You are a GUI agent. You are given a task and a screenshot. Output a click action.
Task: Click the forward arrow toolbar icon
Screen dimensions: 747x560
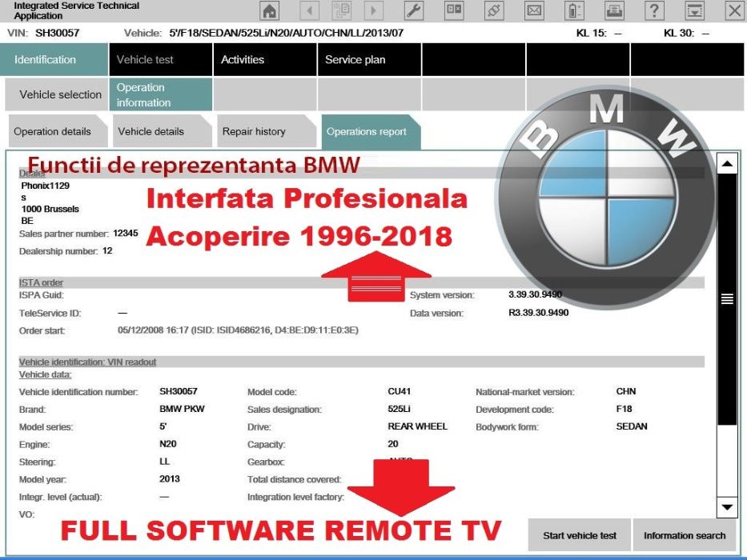[x=373, y=10]
